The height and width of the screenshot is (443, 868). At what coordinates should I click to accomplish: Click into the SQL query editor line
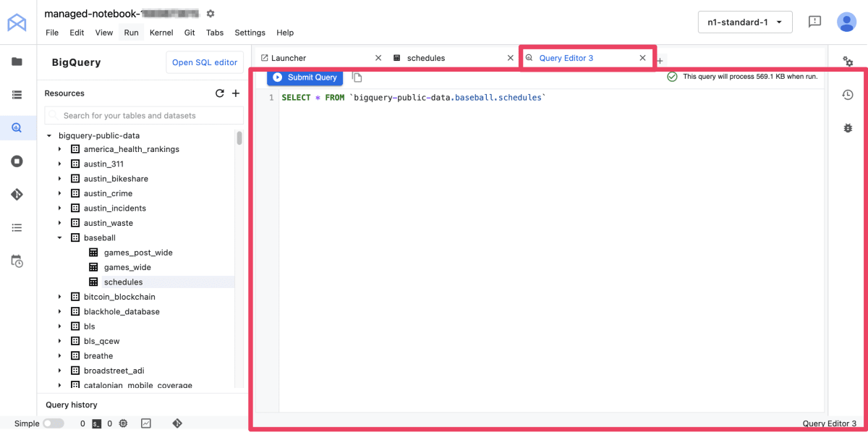[413, 98]
